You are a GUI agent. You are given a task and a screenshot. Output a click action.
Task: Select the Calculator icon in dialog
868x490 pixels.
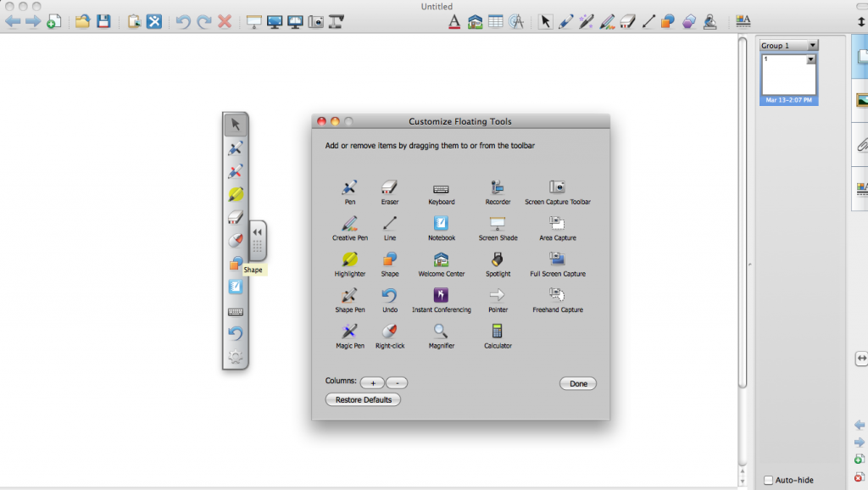[498, 331]
